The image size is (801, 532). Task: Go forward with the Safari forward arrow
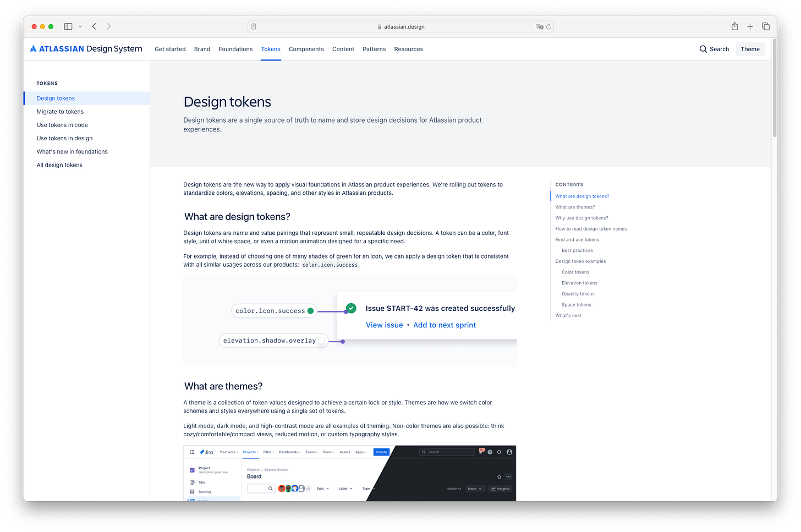(109, 26)
